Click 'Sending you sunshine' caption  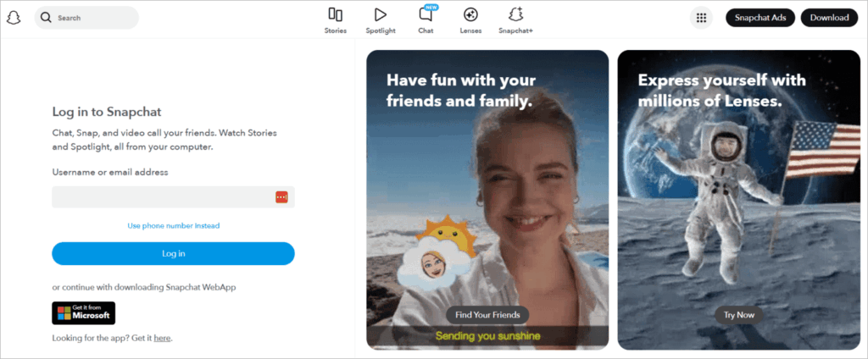[487, 335]
